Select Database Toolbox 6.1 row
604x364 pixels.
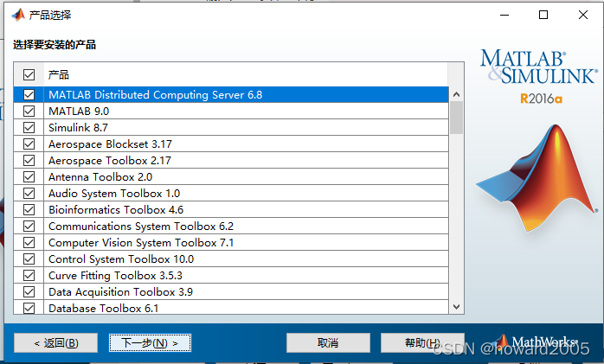pyautogui.click(x=246, y=308)
